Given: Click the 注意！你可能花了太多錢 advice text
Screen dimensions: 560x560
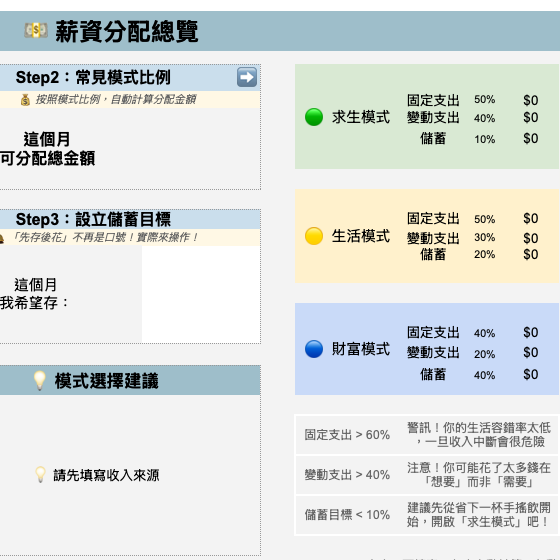Looking at the screenshot, I should pos(479,475).
